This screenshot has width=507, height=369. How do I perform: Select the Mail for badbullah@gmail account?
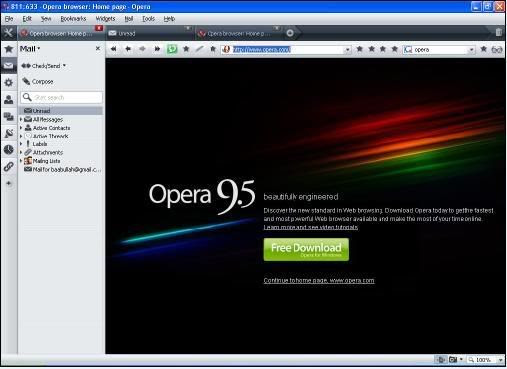point(63,169)
